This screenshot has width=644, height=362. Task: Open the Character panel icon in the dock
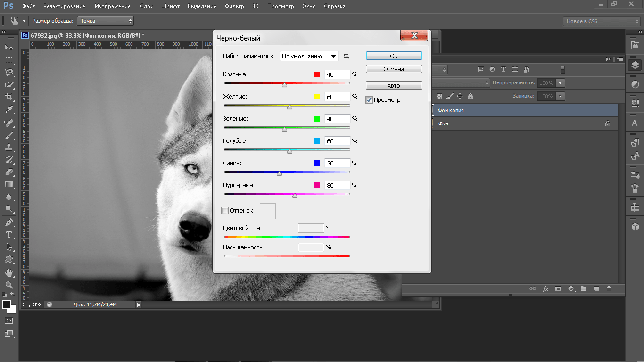tap(635, 123)
